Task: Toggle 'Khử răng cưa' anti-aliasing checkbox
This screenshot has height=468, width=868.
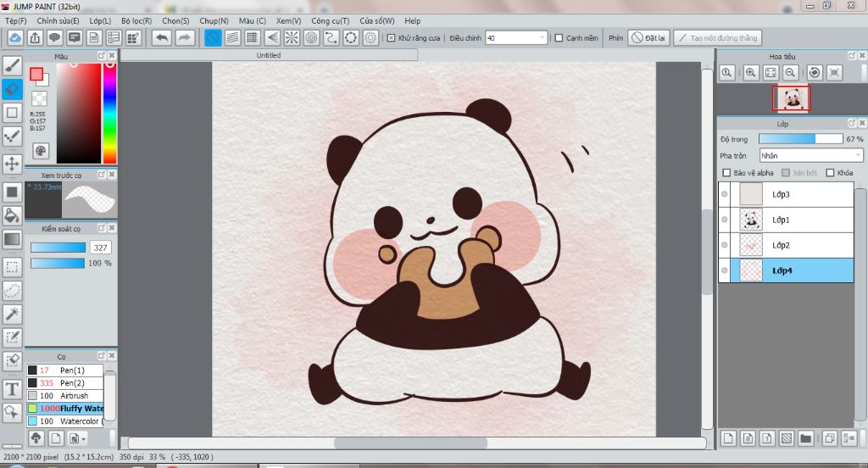Action: point(392,38)
